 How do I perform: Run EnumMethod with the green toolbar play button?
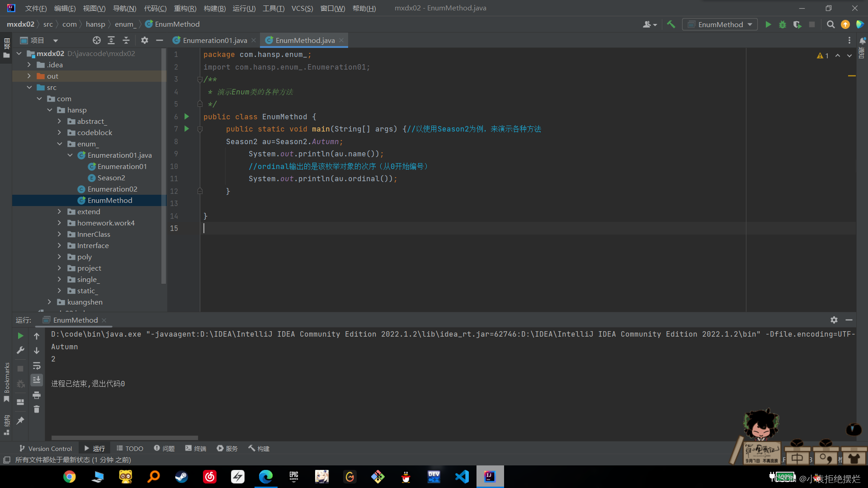[x=768, y=24]
